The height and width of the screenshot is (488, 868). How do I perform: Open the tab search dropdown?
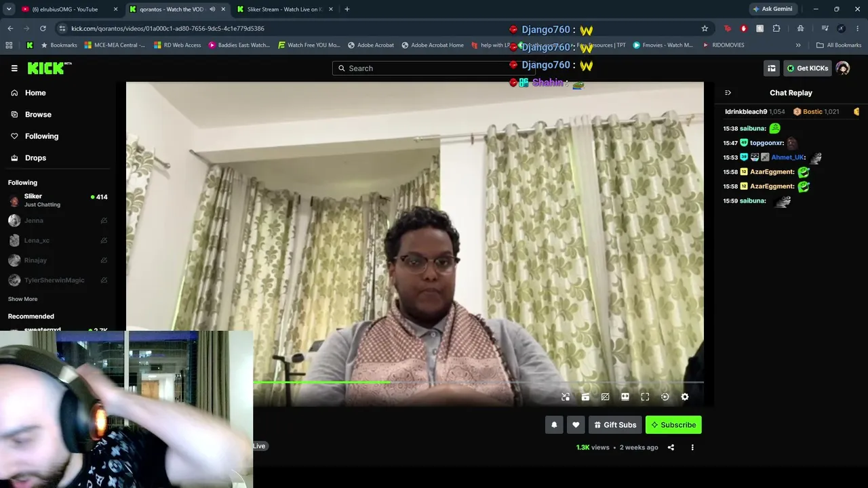9,9
